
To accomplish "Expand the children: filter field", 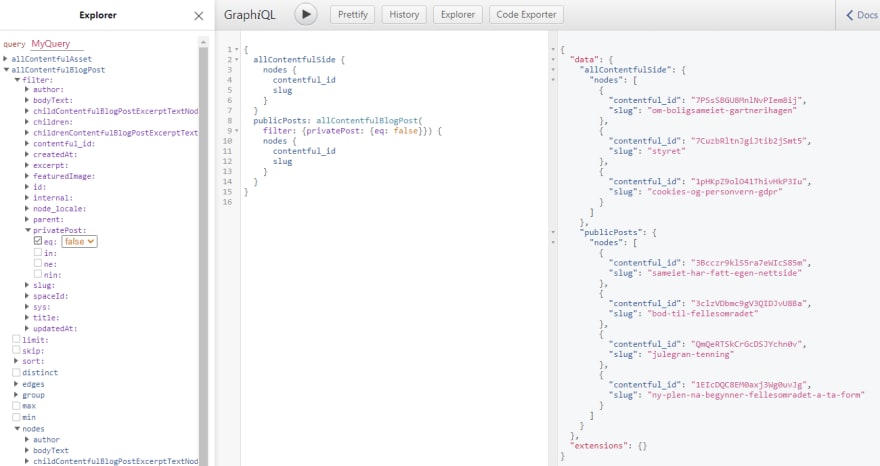I will coord(27,122).
